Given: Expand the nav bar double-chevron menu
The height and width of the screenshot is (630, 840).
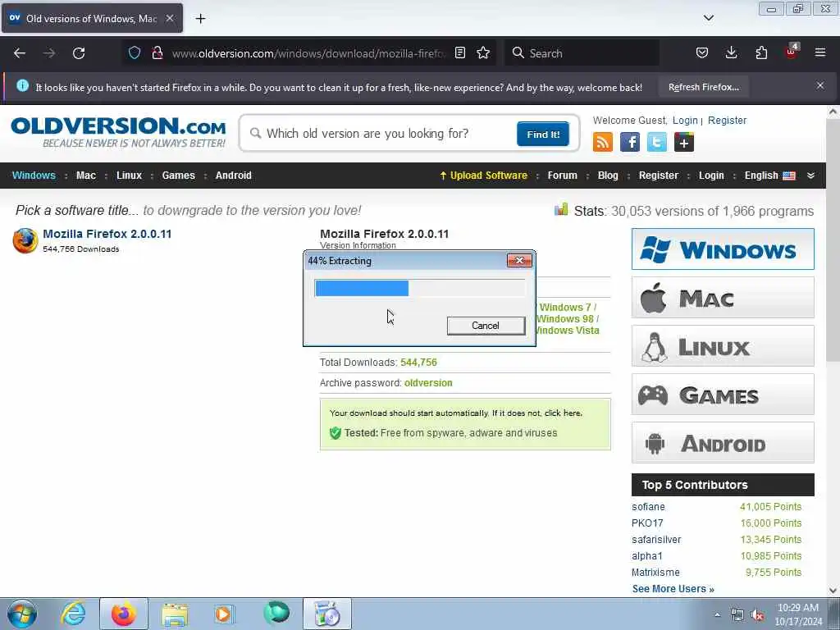Looking at the screenshot, I should [x=810, y=176].
